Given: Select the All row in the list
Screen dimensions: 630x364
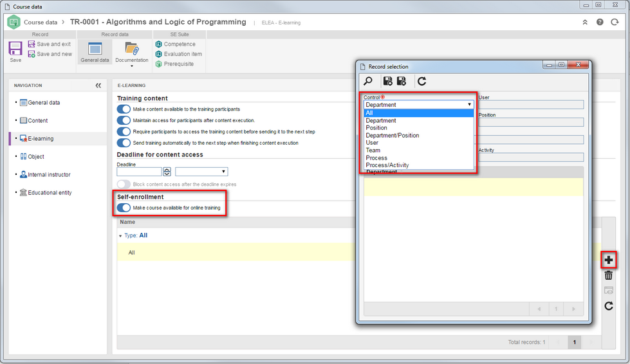Looking at the screenshot, I should click(x=237, y=253).
